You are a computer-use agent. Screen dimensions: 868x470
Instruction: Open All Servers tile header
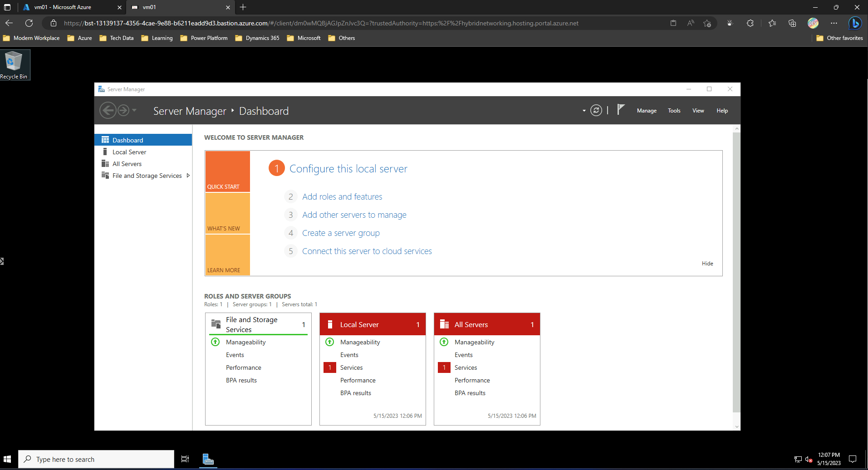pyautogui.click(x=487, y=324)
